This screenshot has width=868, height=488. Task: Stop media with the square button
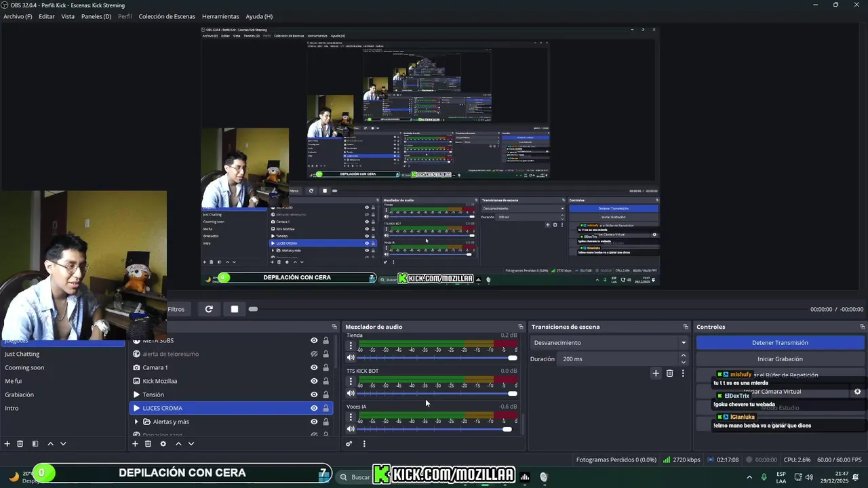235,309
